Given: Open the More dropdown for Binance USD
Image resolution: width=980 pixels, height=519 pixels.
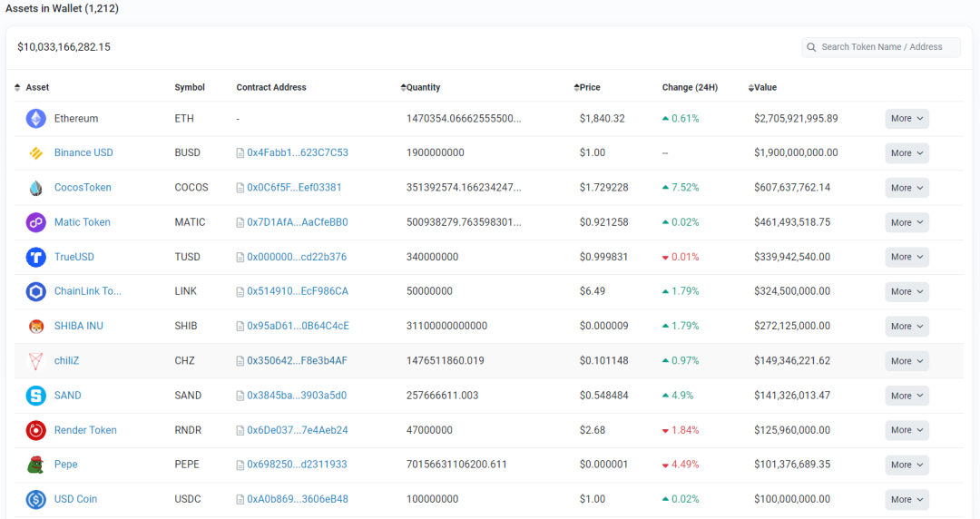Looking at the screenshot, I should click(906, 153).
